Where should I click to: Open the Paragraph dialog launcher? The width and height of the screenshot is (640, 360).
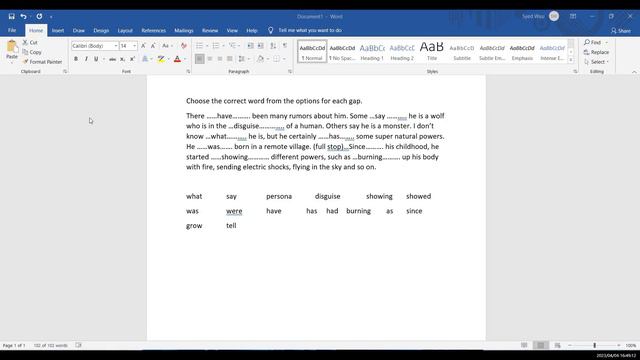click(x=290, y=71)
